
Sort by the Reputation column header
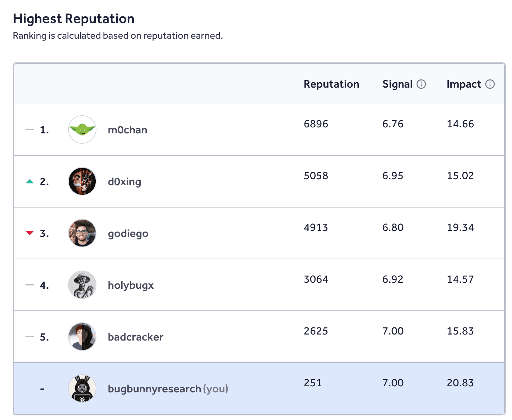pos(331,84)
